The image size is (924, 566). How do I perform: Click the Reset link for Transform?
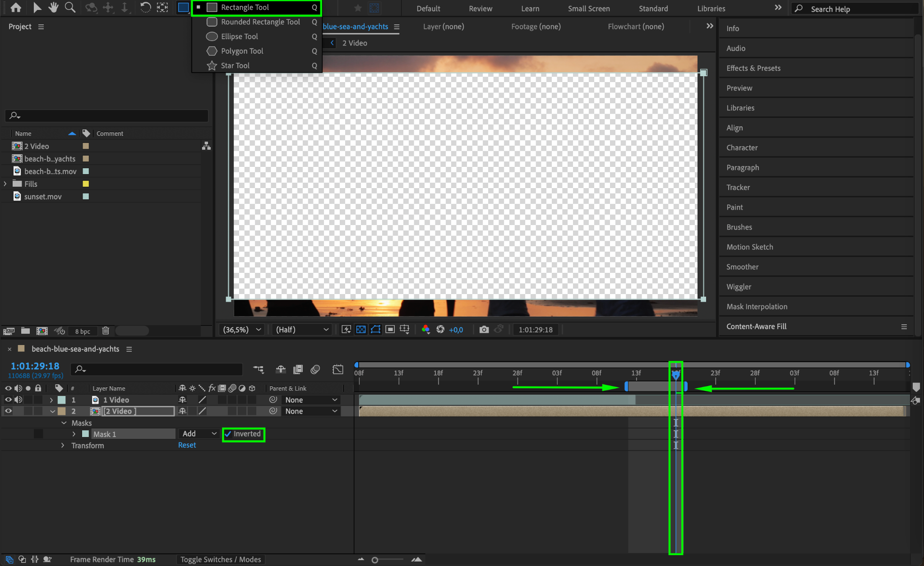187,445
